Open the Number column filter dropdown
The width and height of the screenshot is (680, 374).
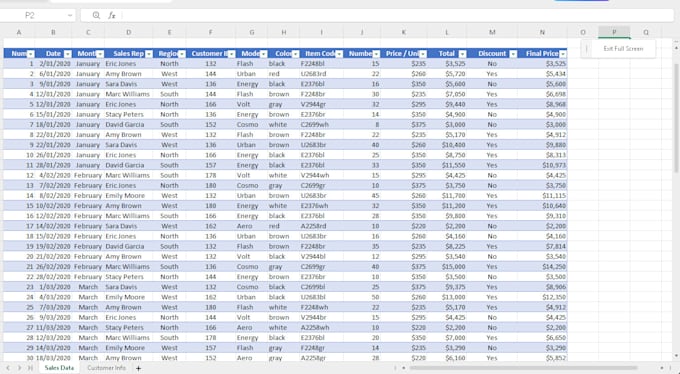click(376, 54)
